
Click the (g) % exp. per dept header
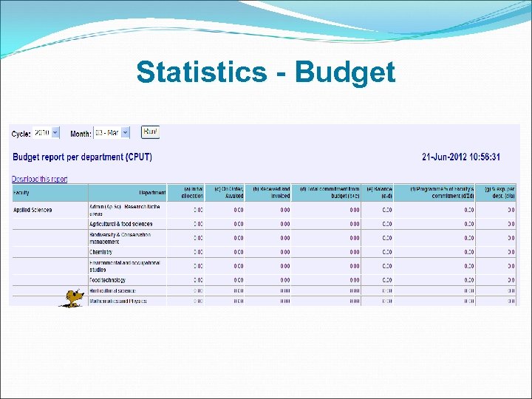pos(496,193)
